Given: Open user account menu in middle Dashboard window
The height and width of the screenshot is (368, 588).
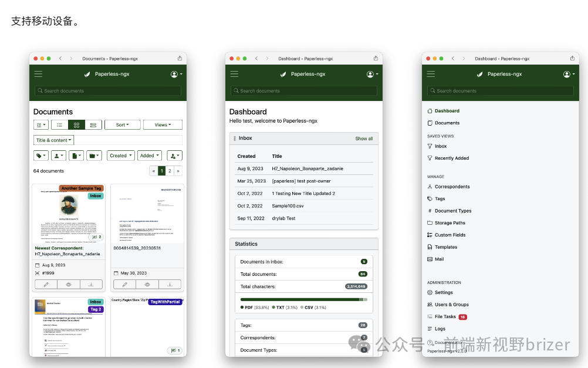Looking at the screenshot, I should 373,75.
